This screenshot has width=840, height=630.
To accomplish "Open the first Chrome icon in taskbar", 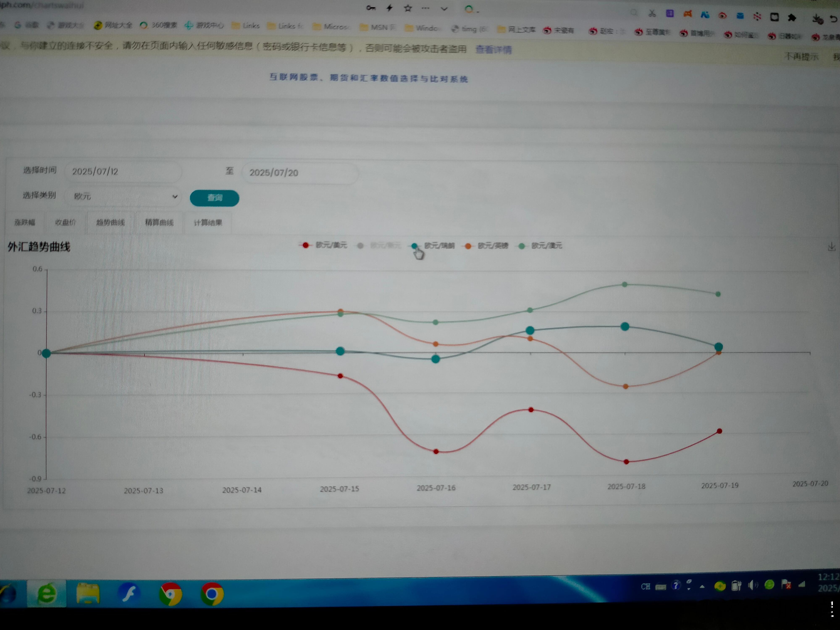I will 171,594.
